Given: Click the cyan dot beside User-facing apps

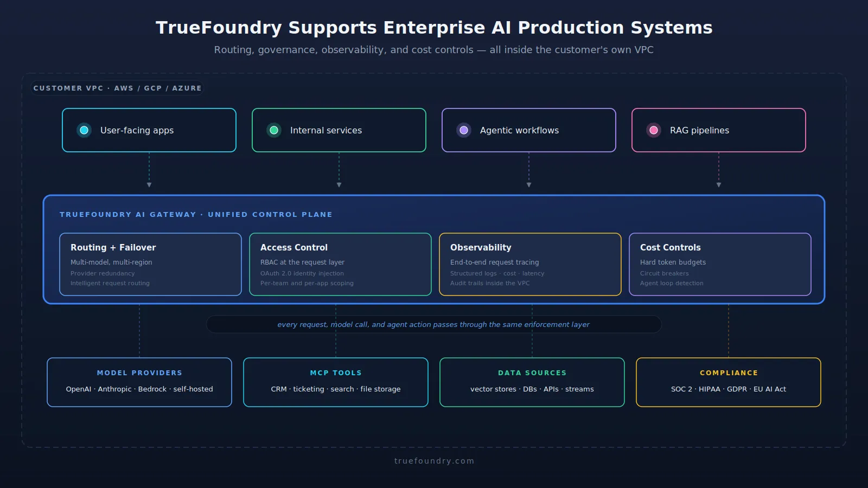Looking at the screenshot, I should tap(84, 130).
